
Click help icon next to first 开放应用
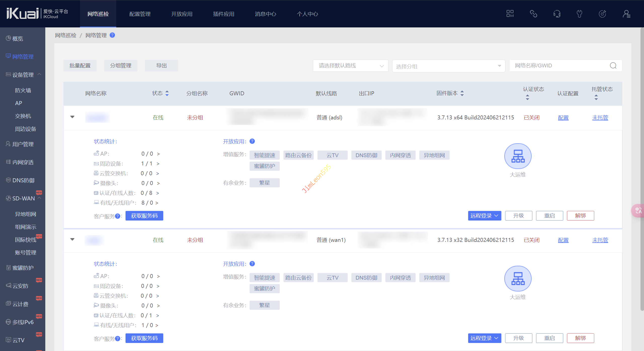click(252, 141)
